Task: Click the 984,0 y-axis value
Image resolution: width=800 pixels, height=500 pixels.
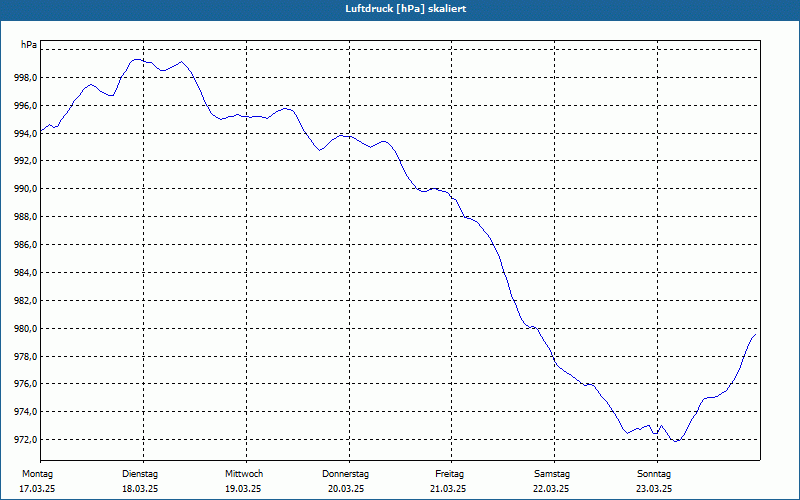Action: coord(26,272)
